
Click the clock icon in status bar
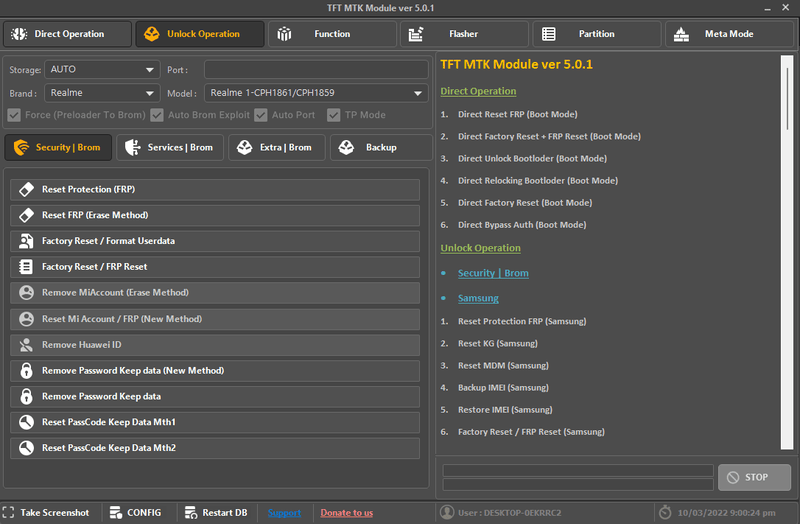pyautogui.click(x=665, y=512)
